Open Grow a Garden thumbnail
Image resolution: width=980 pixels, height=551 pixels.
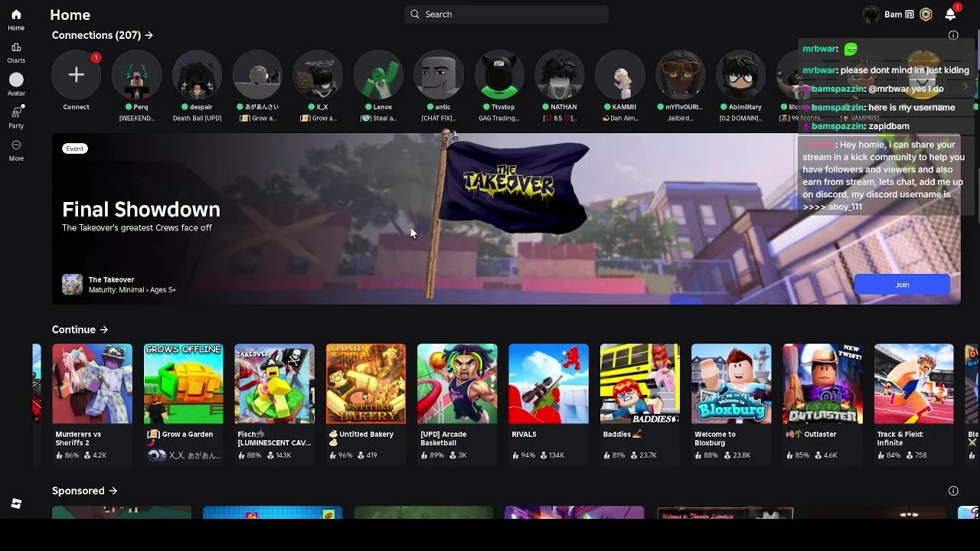[183, 383]
